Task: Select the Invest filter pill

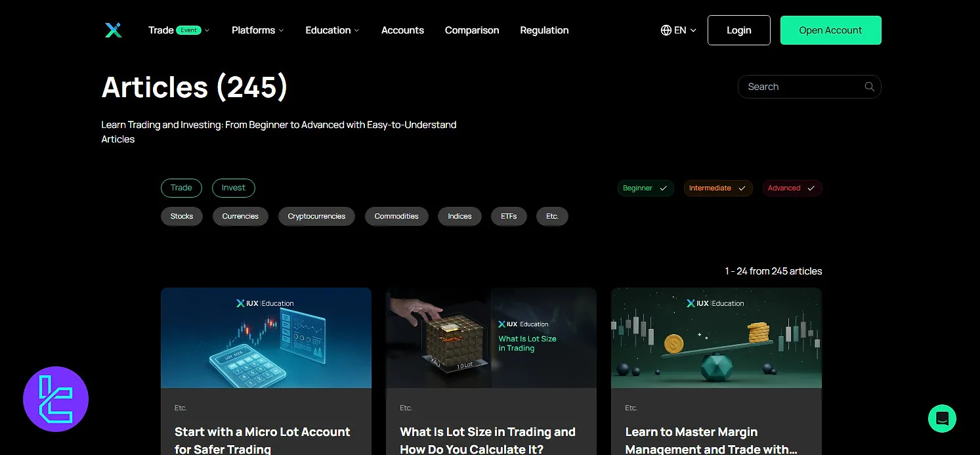Action: (x=233, y=188)
